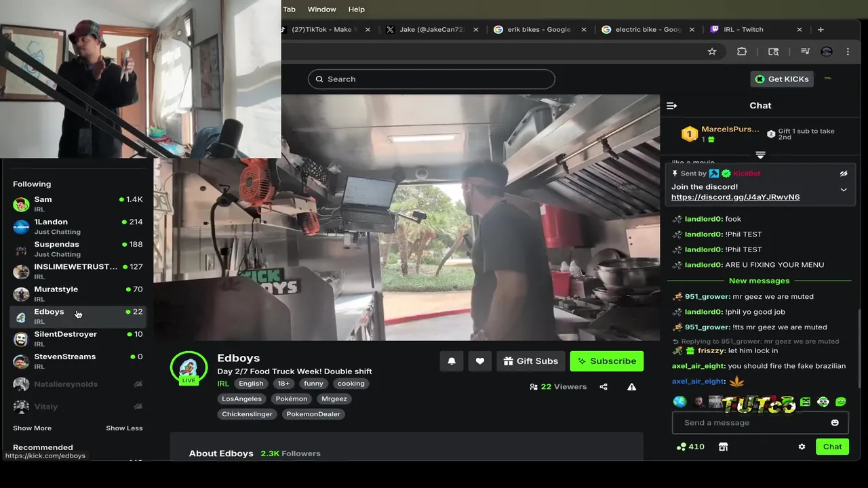Viewport: 868px width, 488px height.
Task: Open 1Landon channel in Following list
Action: [78, 226]
